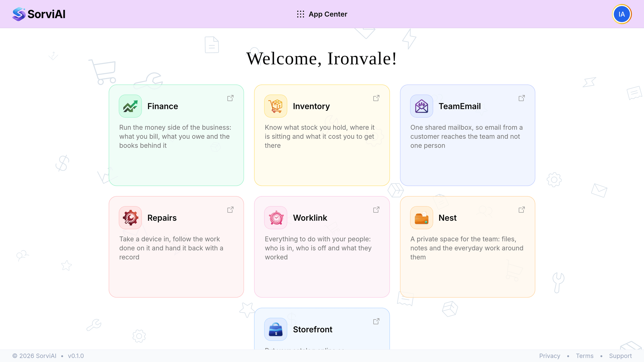Click the '© 2026 SorviAI' footer text
This screenshot has width=644, height=362.
click(x=34, y=356)
